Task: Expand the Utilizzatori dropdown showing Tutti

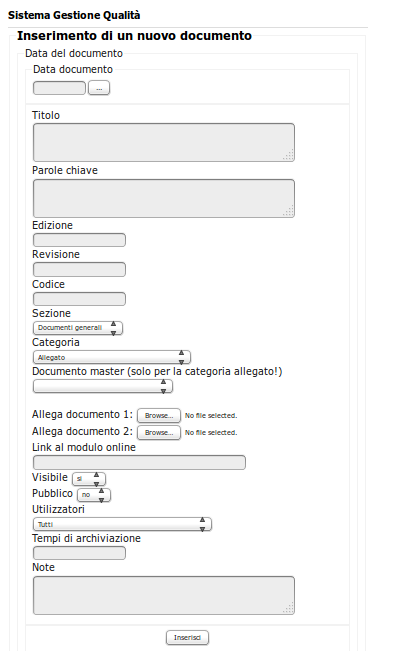Action: (122, 524)
